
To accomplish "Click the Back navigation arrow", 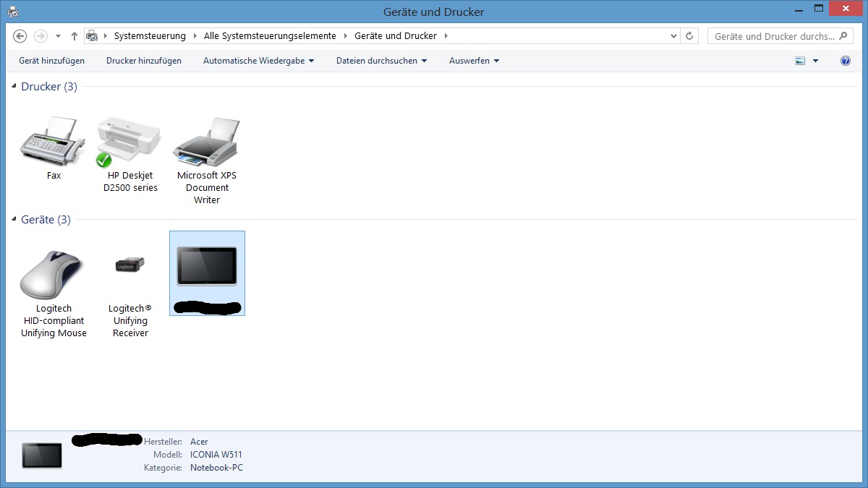I will tap(20, 36).
